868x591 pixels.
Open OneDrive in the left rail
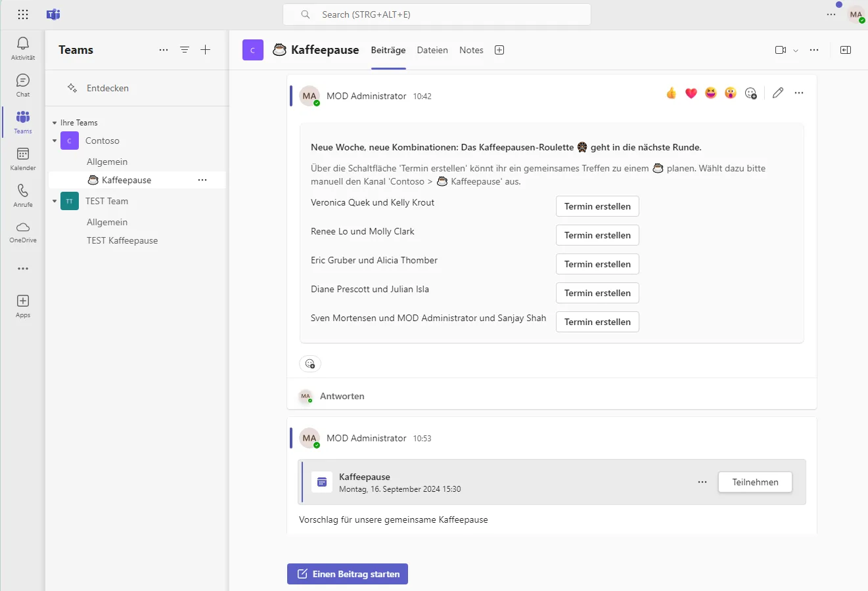(23, 232)
